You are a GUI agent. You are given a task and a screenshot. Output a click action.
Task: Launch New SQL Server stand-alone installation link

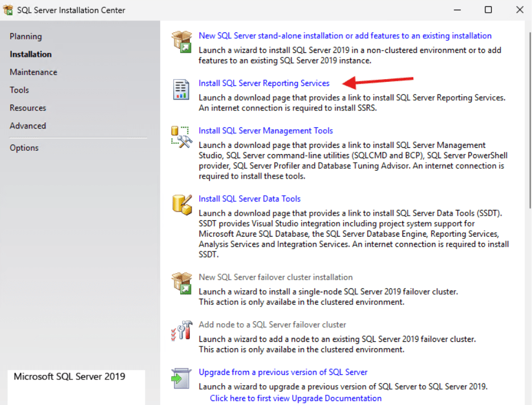tap(345, 36)
